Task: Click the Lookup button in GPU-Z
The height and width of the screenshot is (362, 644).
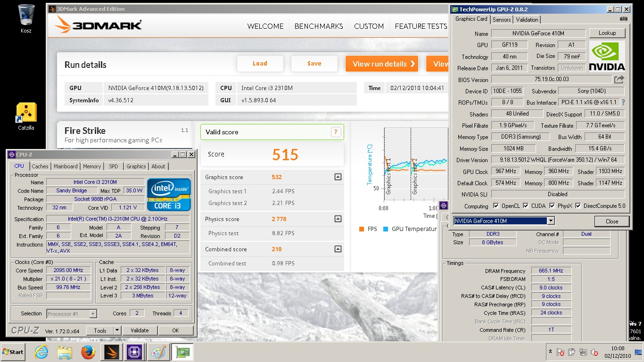Action: click(x=607, y=33)
